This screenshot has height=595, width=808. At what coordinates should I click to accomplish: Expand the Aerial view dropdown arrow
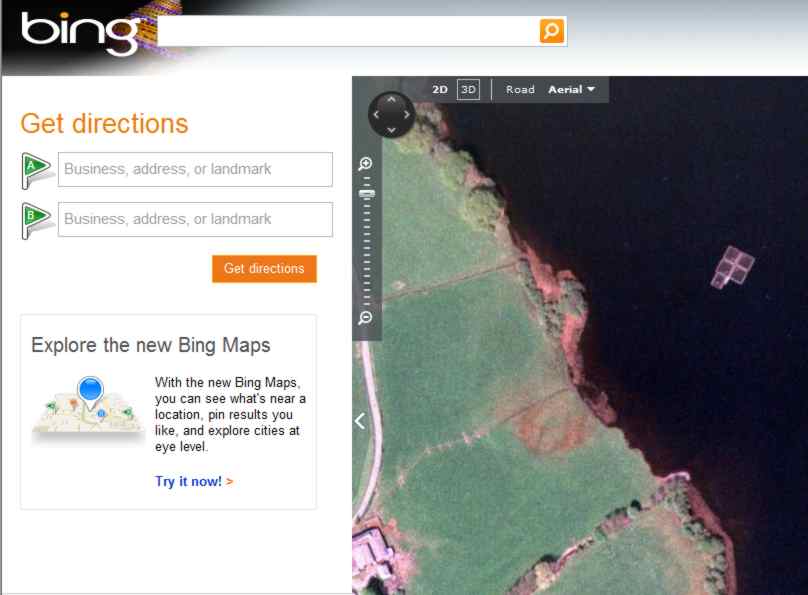591,90
